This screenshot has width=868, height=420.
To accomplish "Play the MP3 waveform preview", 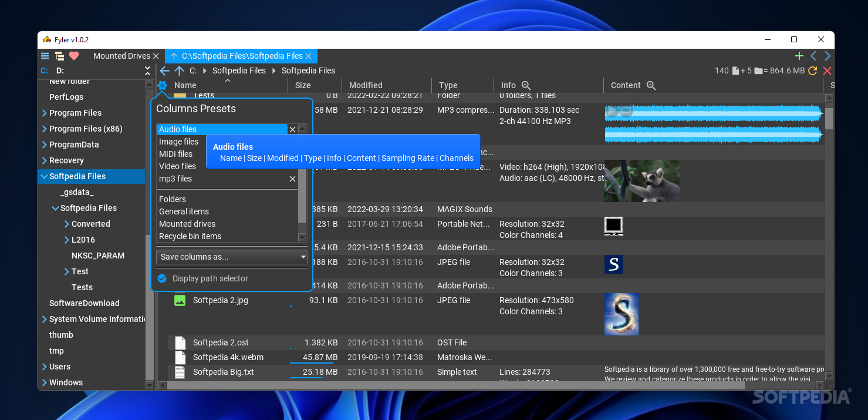I will tap(612, 112).
